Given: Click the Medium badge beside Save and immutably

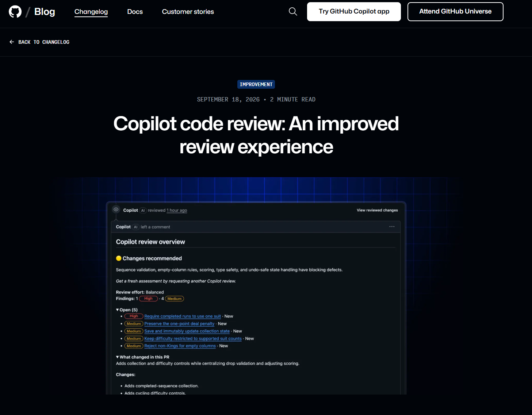Looking at the screenshot, I should (x=134, y=331).
